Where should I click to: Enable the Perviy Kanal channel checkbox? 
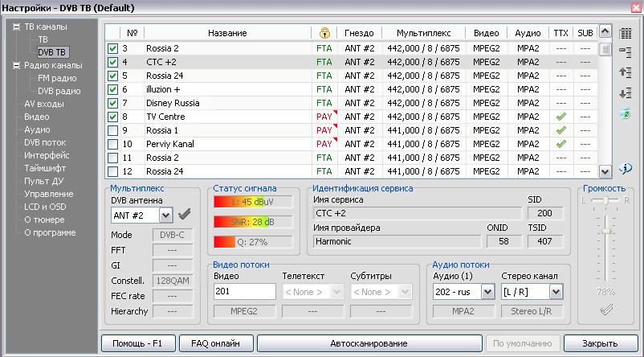[x=112, y=144]
